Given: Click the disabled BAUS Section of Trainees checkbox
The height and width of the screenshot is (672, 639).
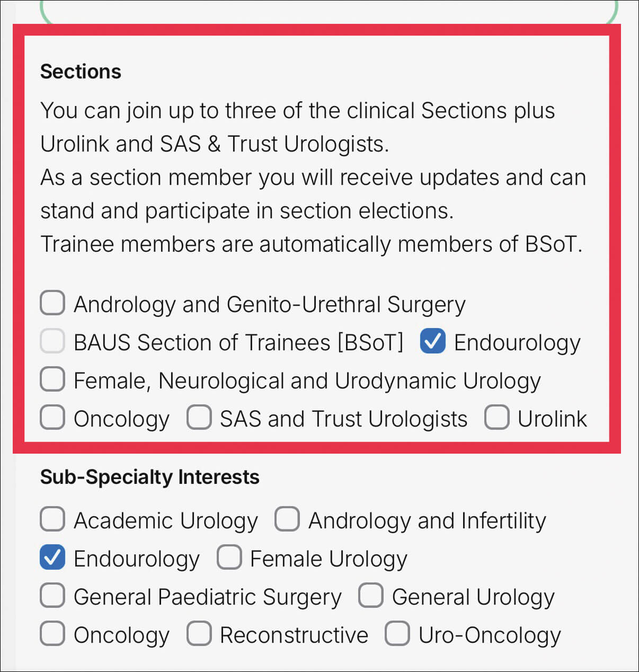Looking at the screenshot, I should (53, 341).
